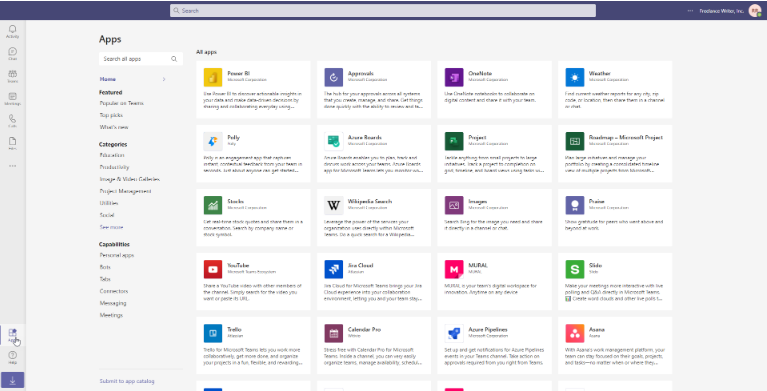Click the YouTube app icon
The image size is (767, 391).
tap(213, 269)
